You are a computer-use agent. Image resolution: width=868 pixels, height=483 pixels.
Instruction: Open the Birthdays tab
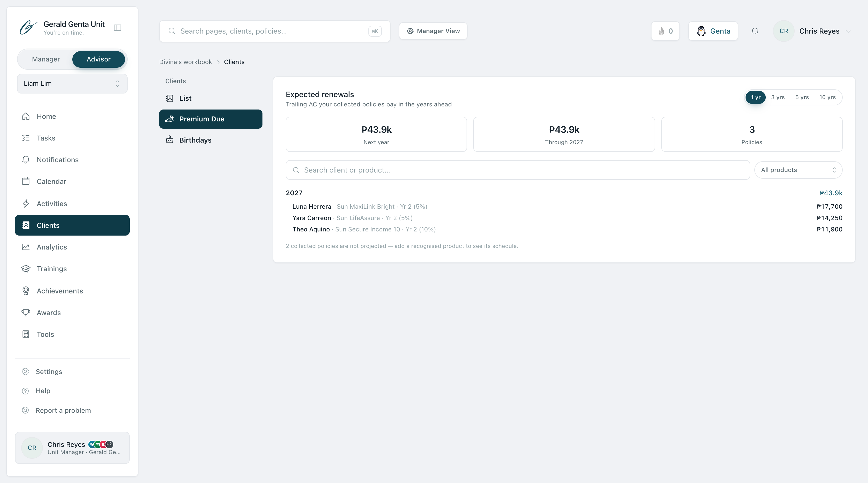tap(211, 140)
